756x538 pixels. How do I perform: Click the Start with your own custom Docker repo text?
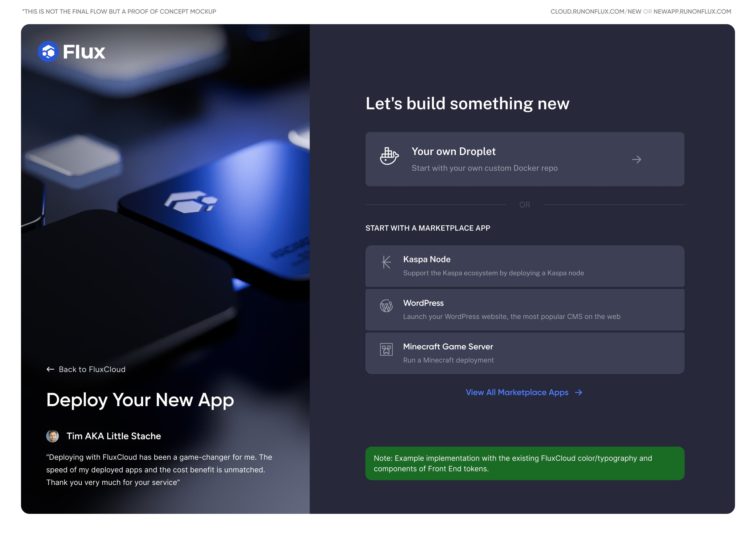pyautogui.click(x=485, y=168)
